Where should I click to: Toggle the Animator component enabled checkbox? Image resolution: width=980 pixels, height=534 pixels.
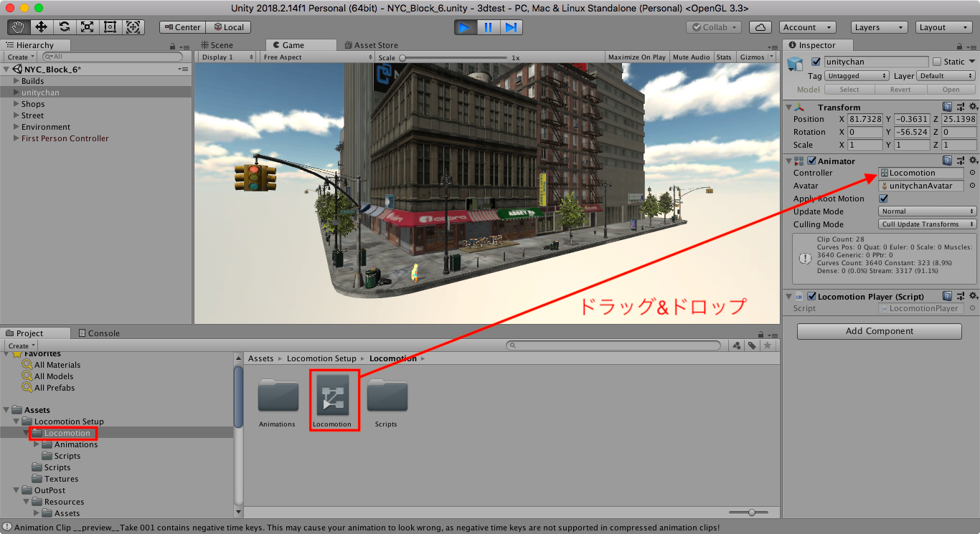click(812, 161)
